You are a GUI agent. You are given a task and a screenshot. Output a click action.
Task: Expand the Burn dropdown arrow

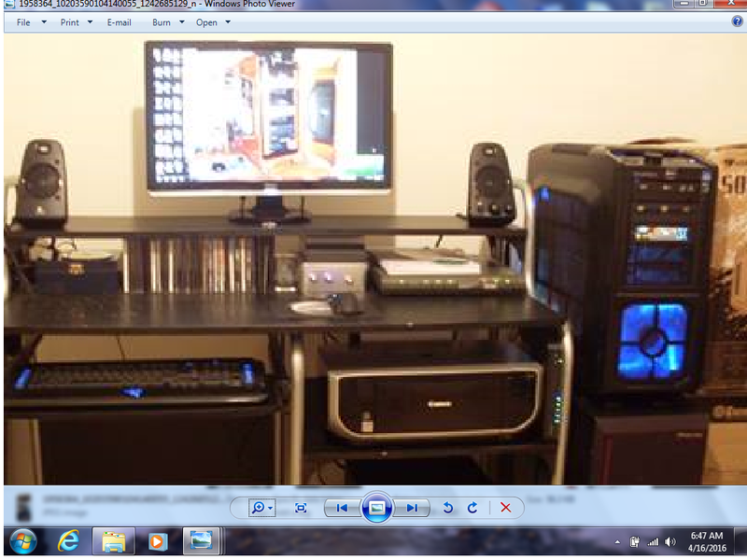pyautogui.click(x=181, y=21)
